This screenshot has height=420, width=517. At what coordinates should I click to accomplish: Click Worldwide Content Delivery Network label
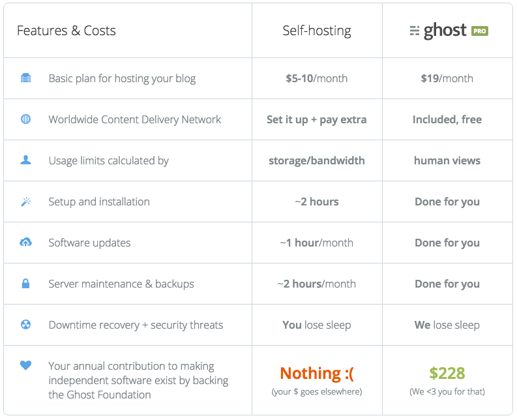coord(134,119)
